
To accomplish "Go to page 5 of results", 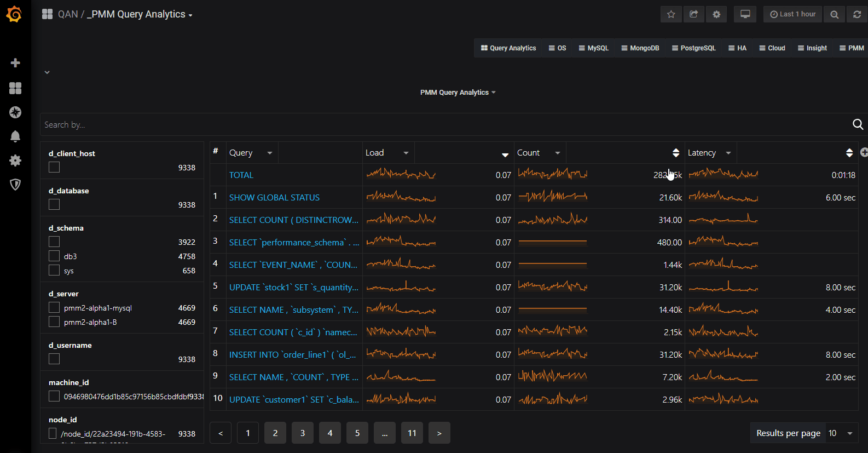I will point(357,433).
